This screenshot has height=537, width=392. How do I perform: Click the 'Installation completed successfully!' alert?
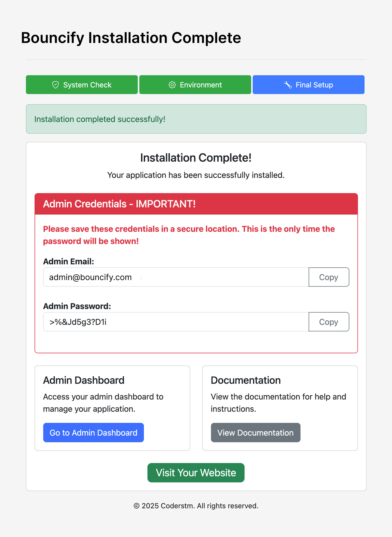196,119
